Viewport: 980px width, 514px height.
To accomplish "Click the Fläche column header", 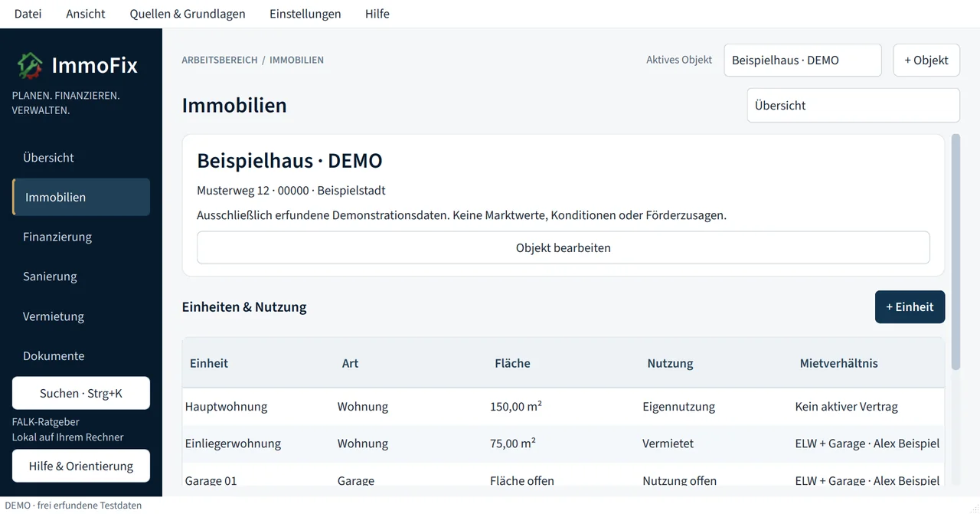I will click(512, 364).
